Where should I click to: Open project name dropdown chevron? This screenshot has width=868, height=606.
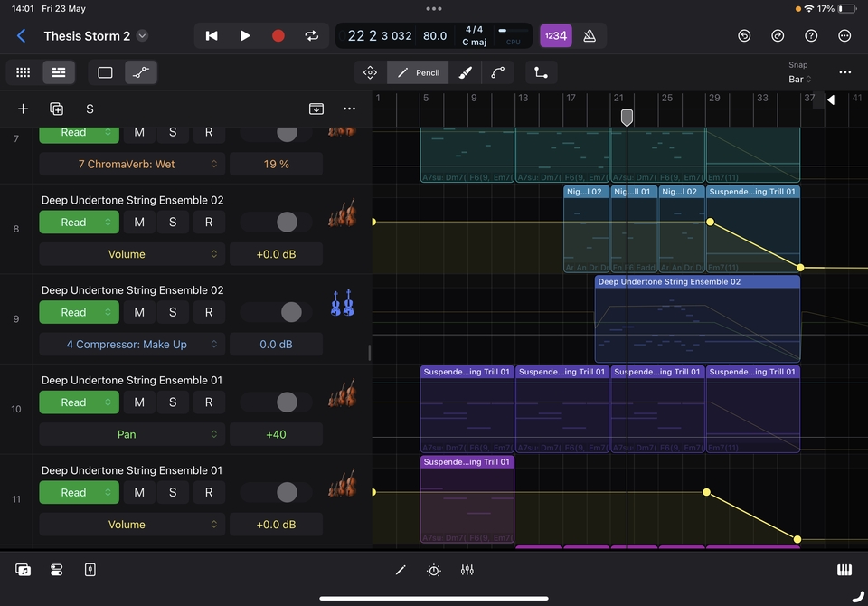pos(142,36)
